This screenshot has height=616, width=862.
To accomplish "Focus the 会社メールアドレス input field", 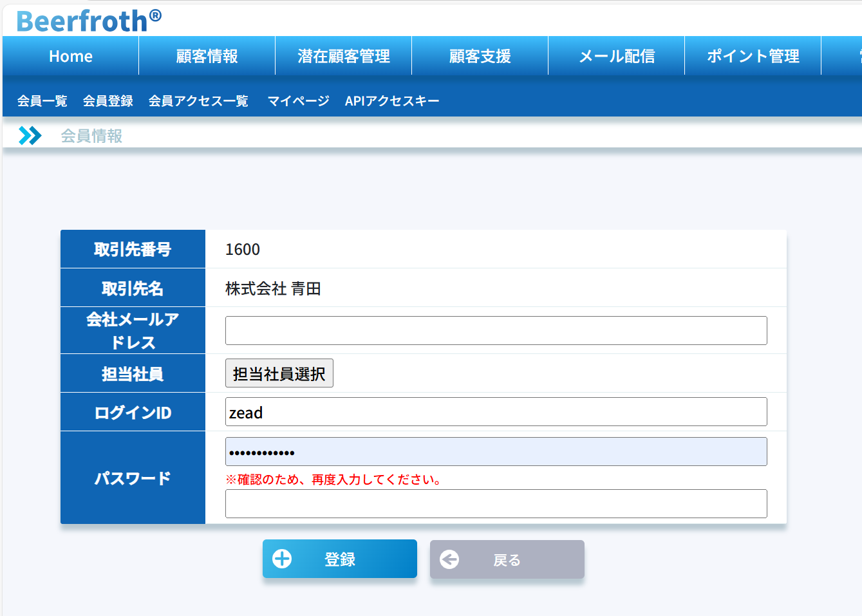I will tap(496, 331).
